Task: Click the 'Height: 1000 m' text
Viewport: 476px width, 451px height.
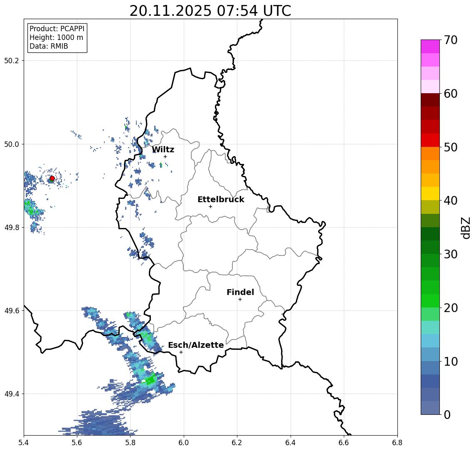Action: tap(56, 37)
